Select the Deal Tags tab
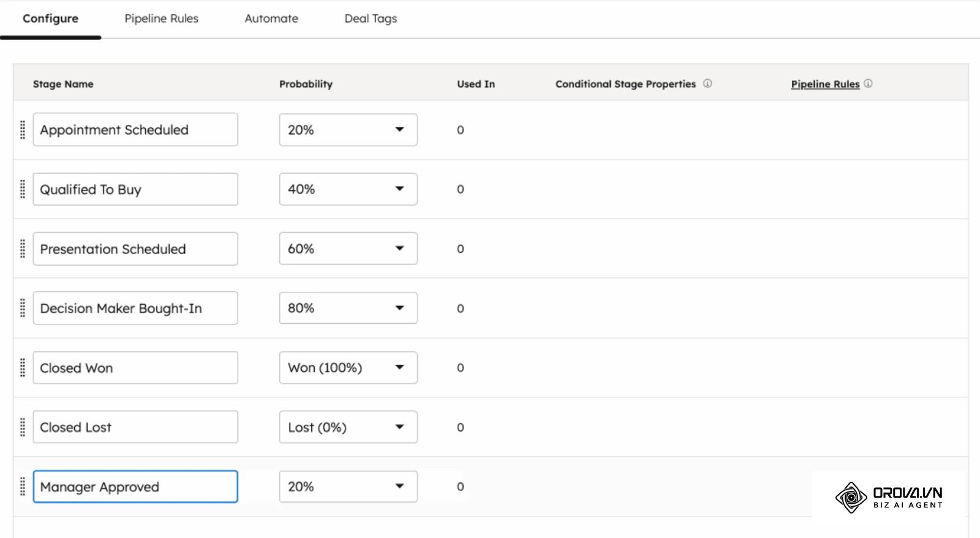This screenshot has height=538, width=980. coord(371,18)
